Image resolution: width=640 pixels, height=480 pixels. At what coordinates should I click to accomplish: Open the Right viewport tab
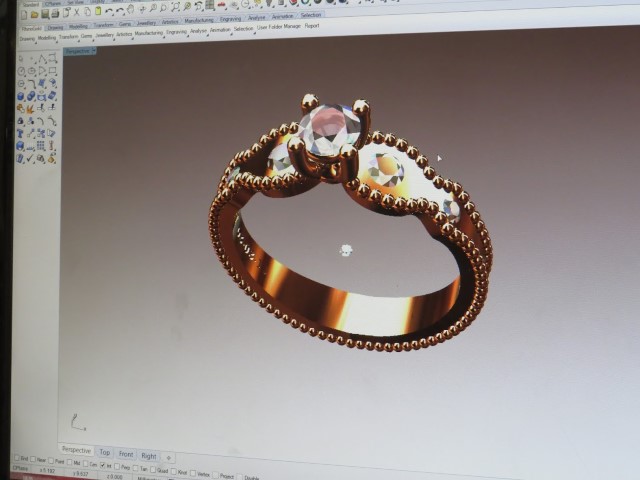[148, 455]
